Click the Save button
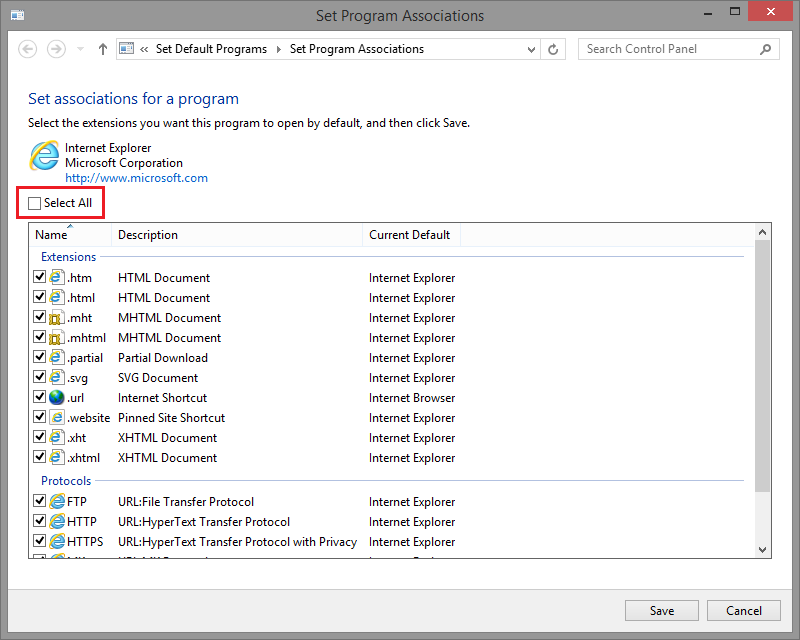 pyautogui.click(x=662, y=610)
